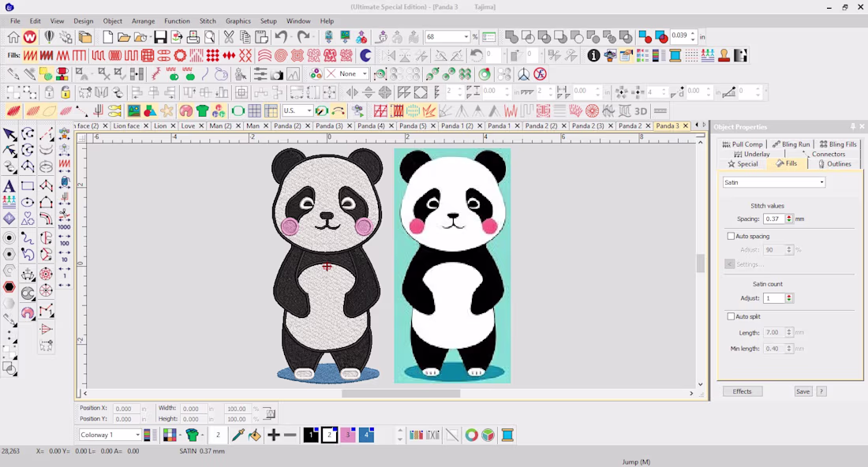
Task: Close the Panda 3 design tab
Action: click(x=685, y=126)
